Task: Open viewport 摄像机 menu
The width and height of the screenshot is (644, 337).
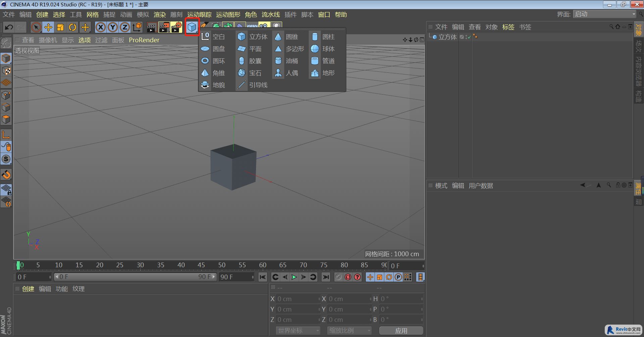Action: point(48,40)
